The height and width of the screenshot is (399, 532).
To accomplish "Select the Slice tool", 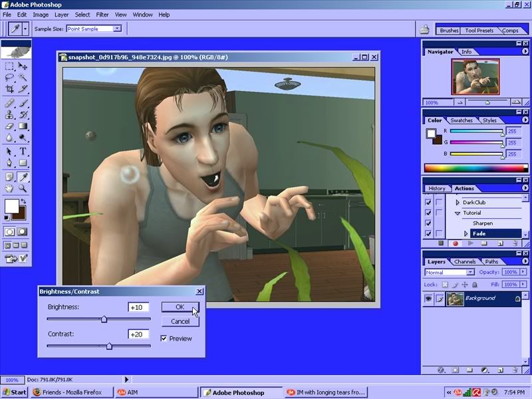I will click(x=23, y=89).
